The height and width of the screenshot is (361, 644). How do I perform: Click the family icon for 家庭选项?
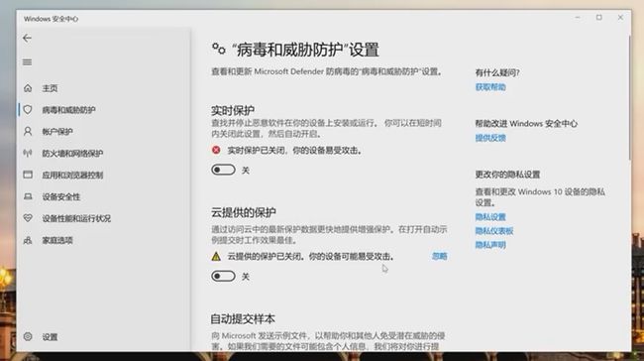tap(28, 240)
